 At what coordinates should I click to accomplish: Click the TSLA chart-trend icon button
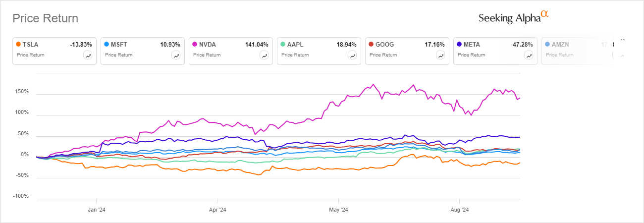click(x=87, y=56)
